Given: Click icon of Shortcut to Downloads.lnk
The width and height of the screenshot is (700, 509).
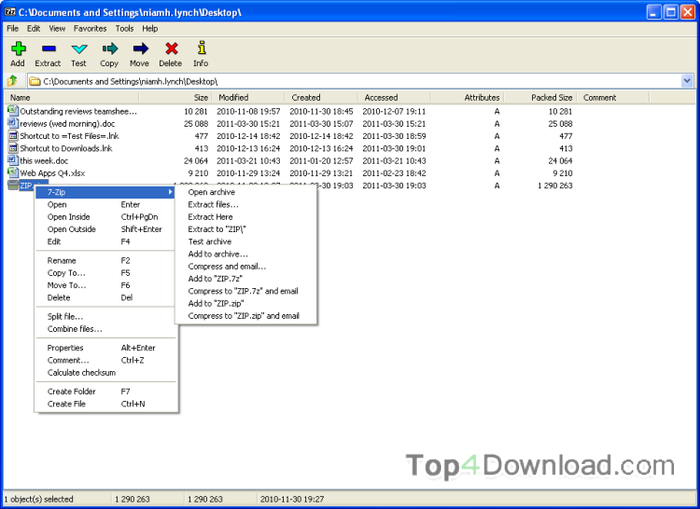Looking at the screenshot, I should [12, 148].
